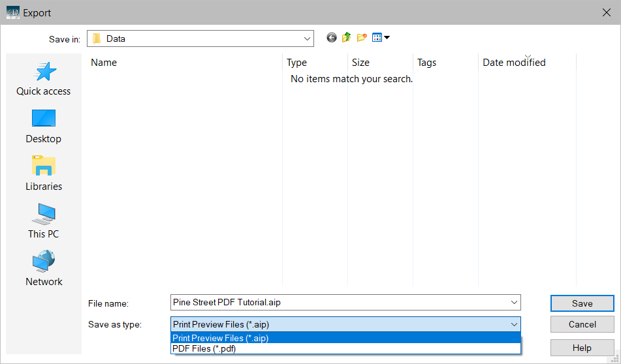Select This PC in the places bar
Screen dimensions: 621x364
(x=44, y=222)
